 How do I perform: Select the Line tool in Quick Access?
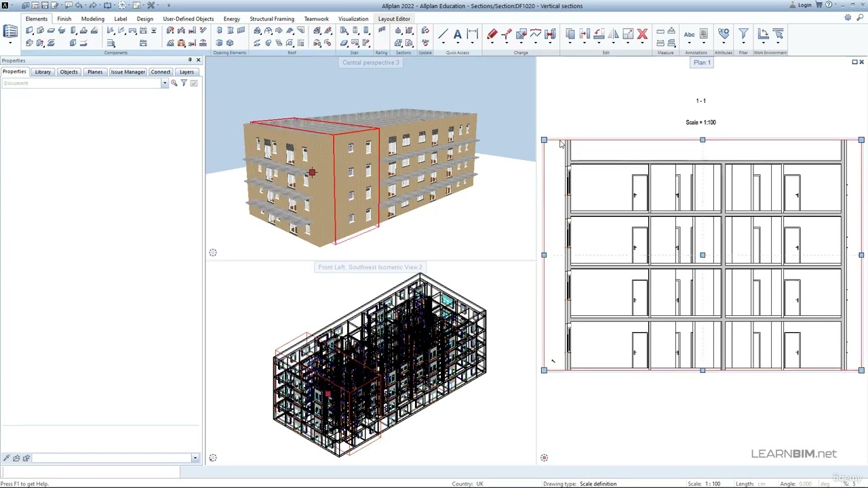(443, 34)
